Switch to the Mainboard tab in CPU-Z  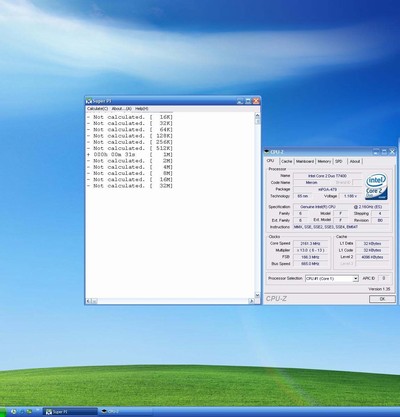[x=305, y=161]
